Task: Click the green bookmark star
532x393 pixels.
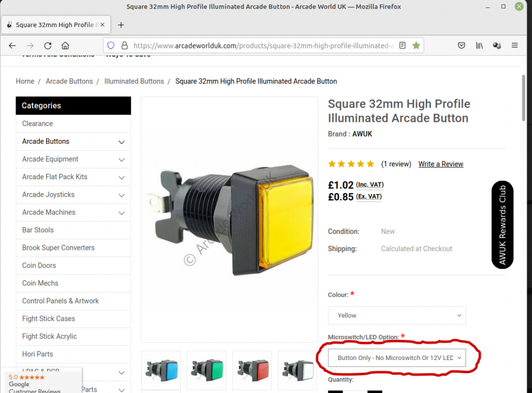Action: (x=416, y=45)
